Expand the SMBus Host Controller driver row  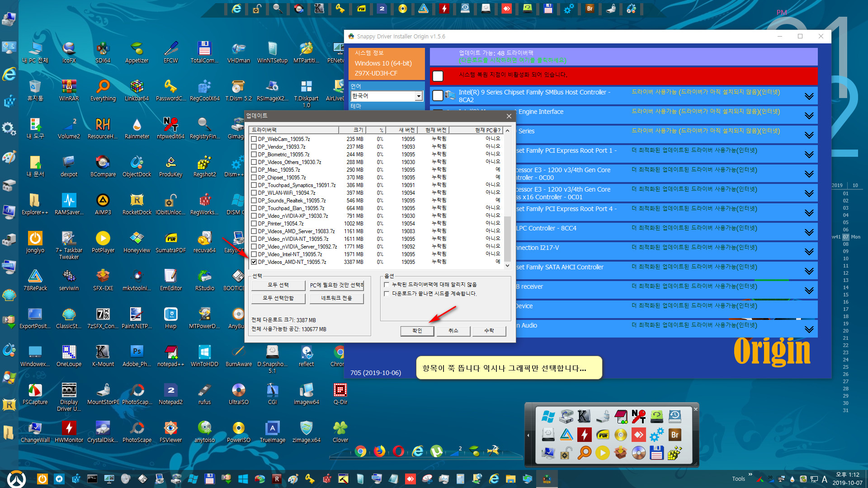809,96
